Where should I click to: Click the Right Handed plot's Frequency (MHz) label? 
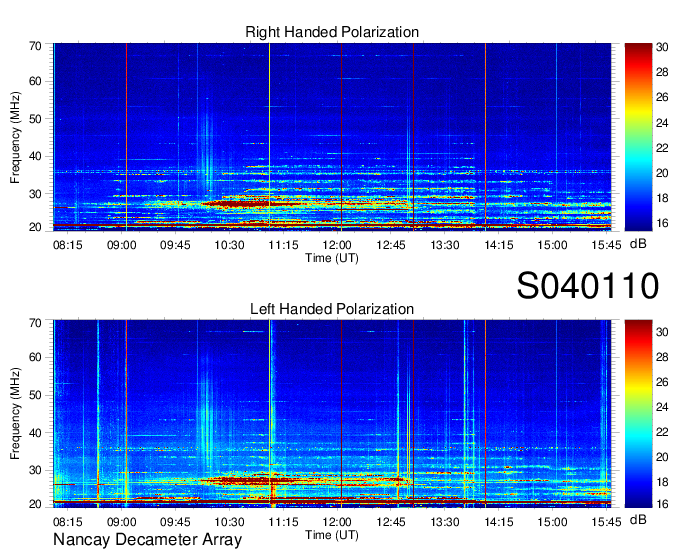click(x=15, y=137)
